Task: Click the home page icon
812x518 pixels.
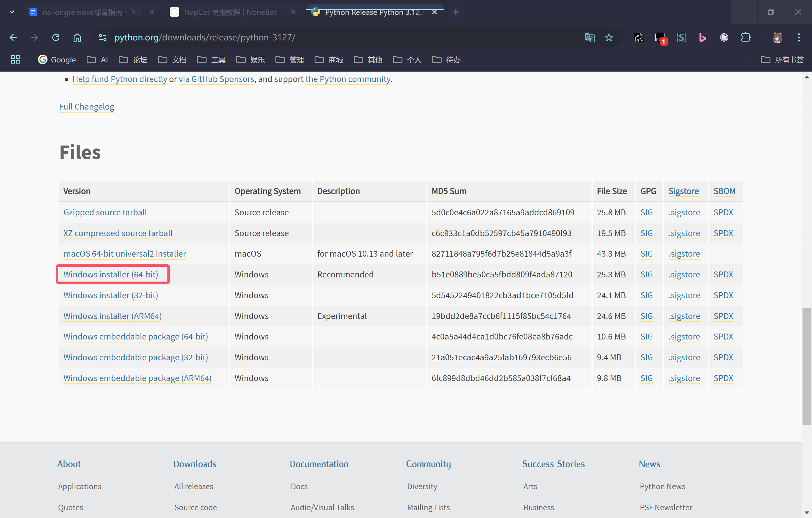Action: pos(77,37)
